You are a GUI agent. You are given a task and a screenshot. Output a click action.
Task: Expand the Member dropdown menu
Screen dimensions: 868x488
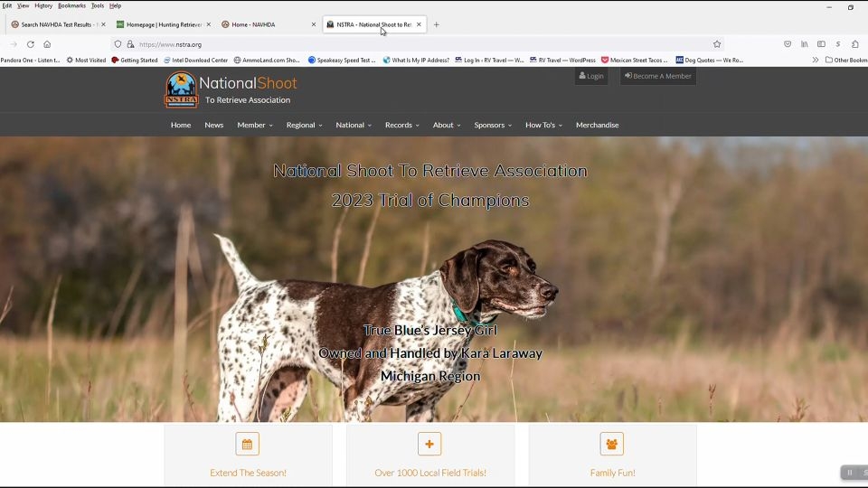click(x=255, y=125)
